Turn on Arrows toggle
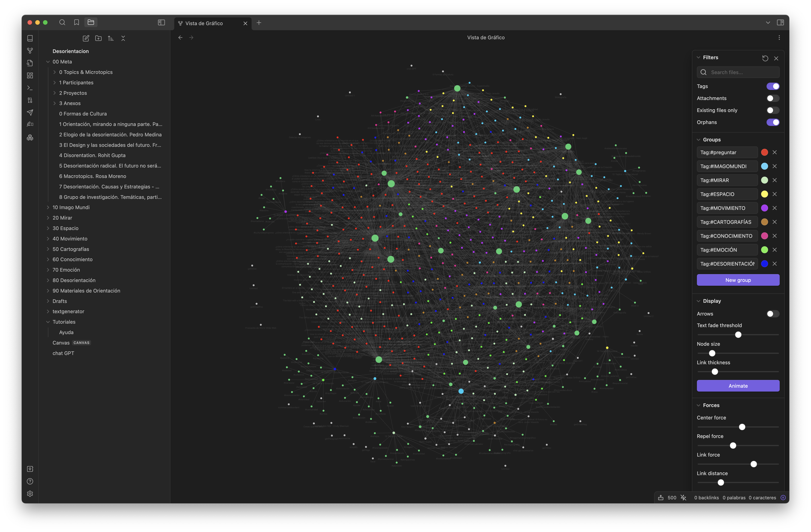811x532 pixels. point(773,314)
